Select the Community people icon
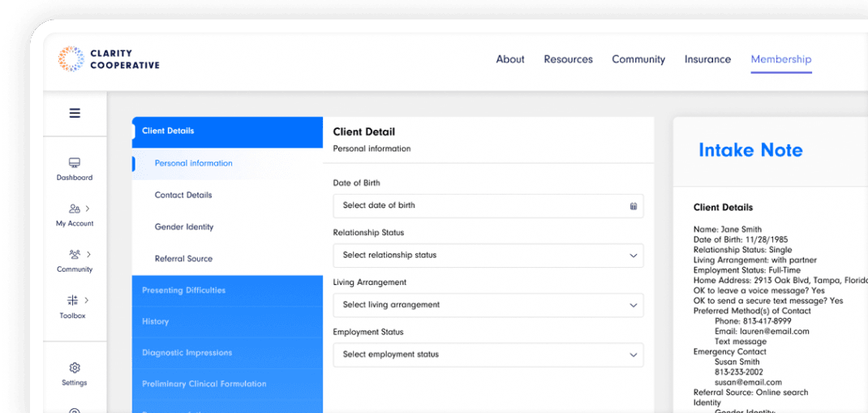Screen dimensions: 868x413 pyautogui.click(x=74, y=254)
